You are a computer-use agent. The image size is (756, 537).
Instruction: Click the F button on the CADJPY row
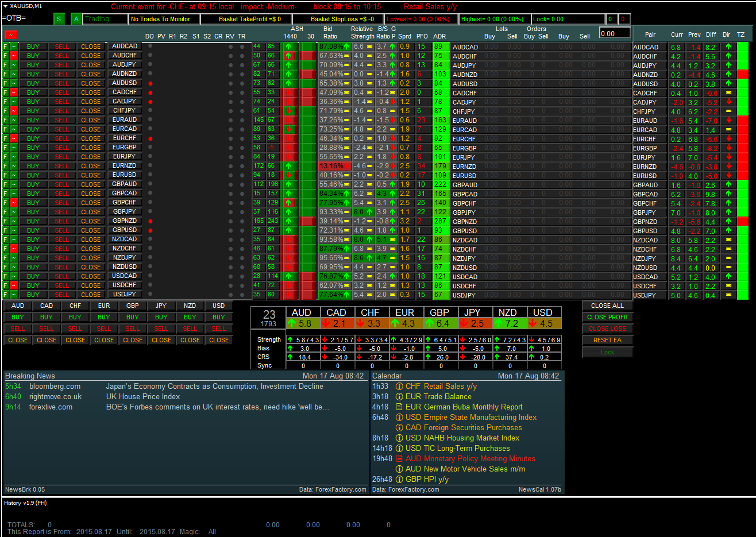pos(6,102)
